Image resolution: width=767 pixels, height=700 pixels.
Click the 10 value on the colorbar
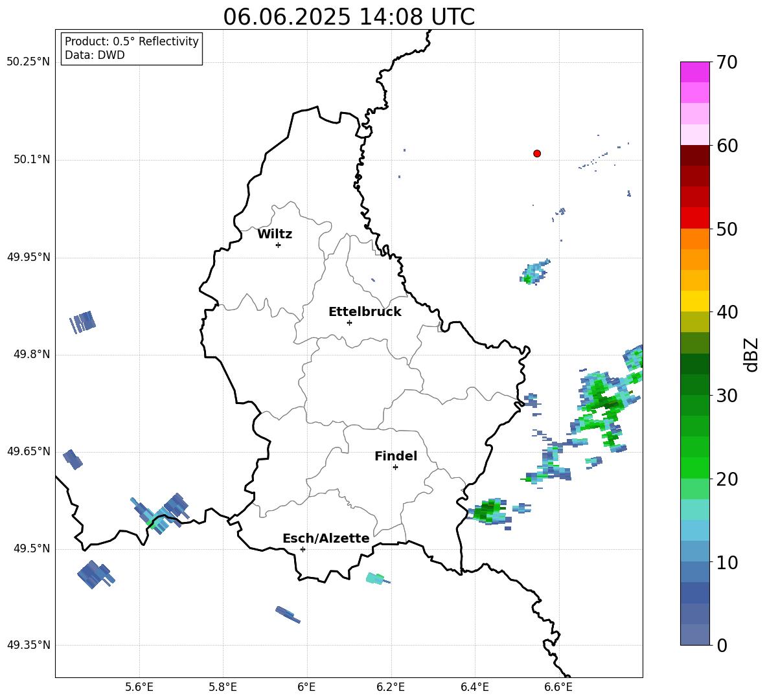point(727,562)
